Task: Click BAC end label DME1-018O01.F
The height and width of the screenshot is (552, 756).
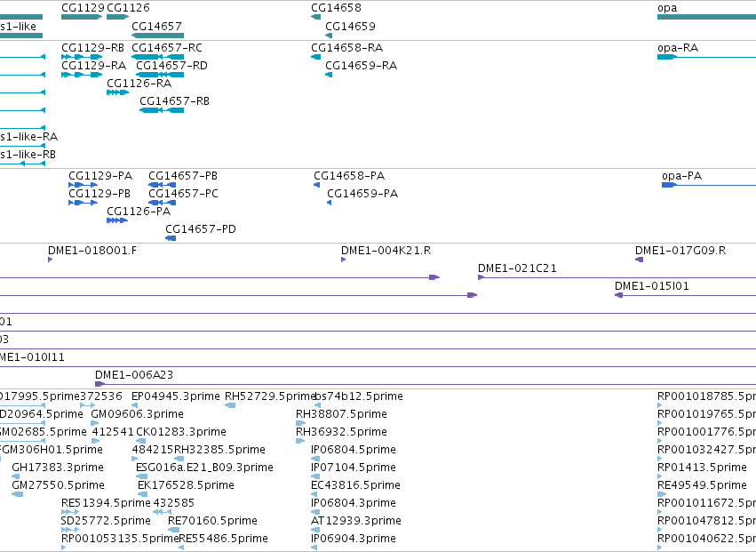Action: [92, 251]
